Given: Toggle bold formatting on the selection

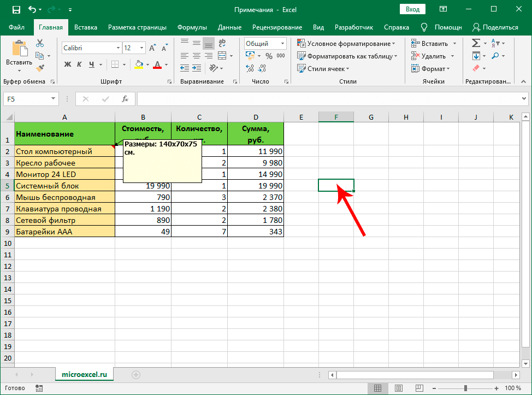Looking at the screenshot, I should pyautogui.click(x=67, y=64).
